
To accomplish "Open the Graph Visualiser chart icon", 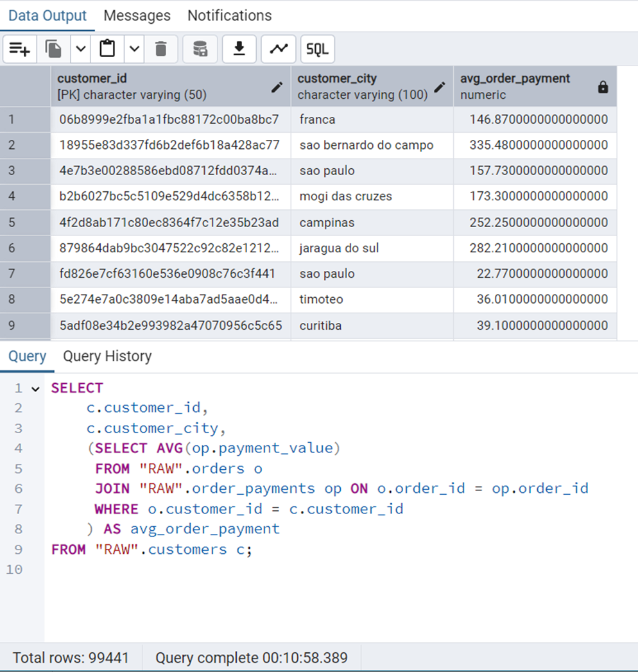I will pyautogui.click(x=279, y=49).
